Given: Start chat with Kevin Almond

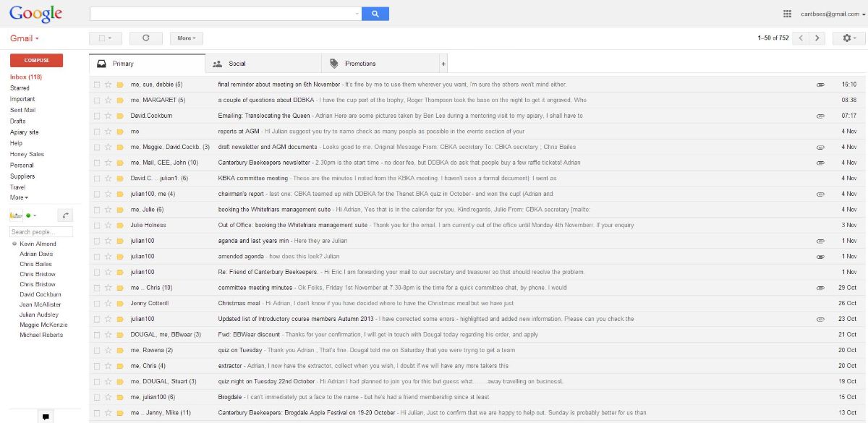Looking at the screenshot, I should [x=38, y=244].
